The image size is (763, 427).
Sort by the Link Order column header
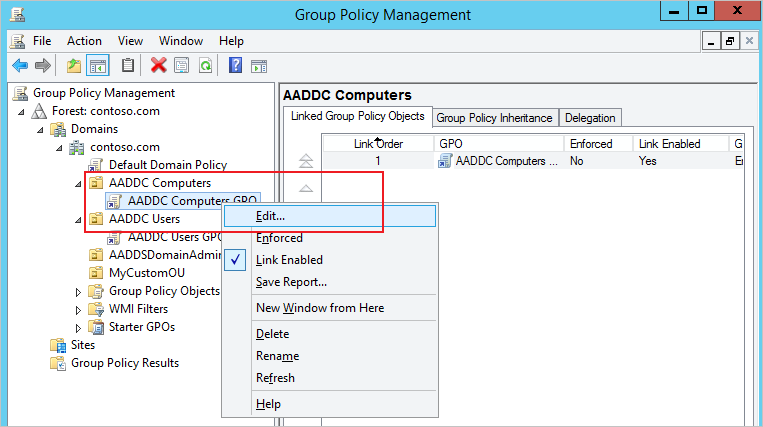pyautogui.click(x=378, y=144)
